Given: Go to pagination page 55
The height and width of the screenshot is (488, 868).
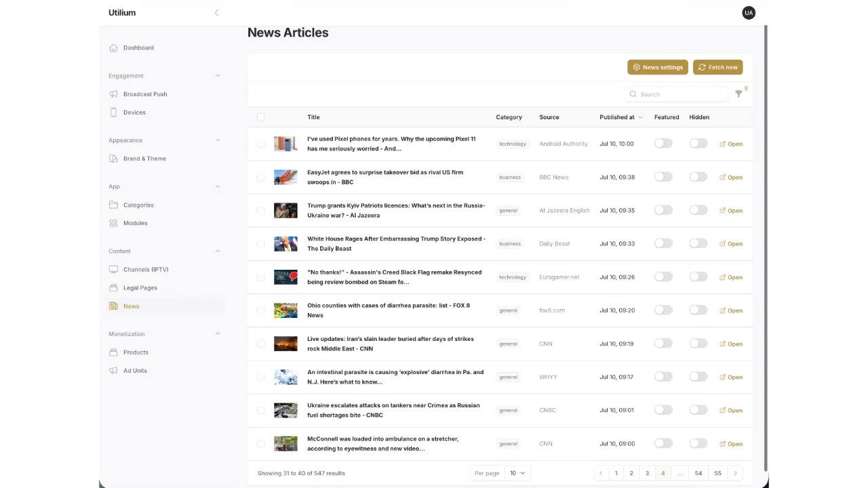Looking at the screenshot, I should click(717, 473).
